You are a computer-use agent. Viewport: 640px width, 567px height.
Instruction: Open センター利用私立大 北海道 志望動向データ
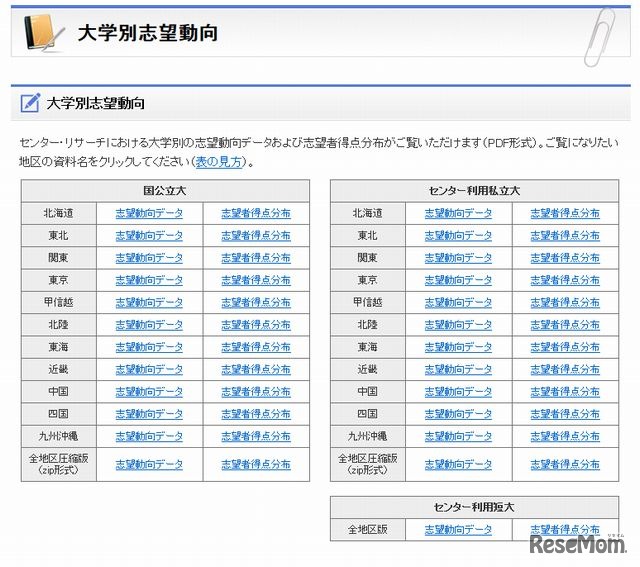(x=458, y=213)
